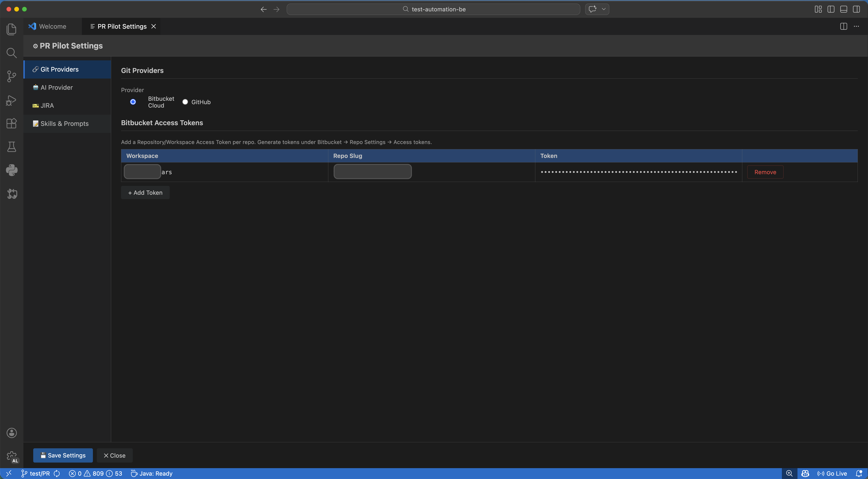This screenshot has width=868, height=479.
Task: Select the Bitbucket Cloud radio button
Action: [x=133, y=102]
